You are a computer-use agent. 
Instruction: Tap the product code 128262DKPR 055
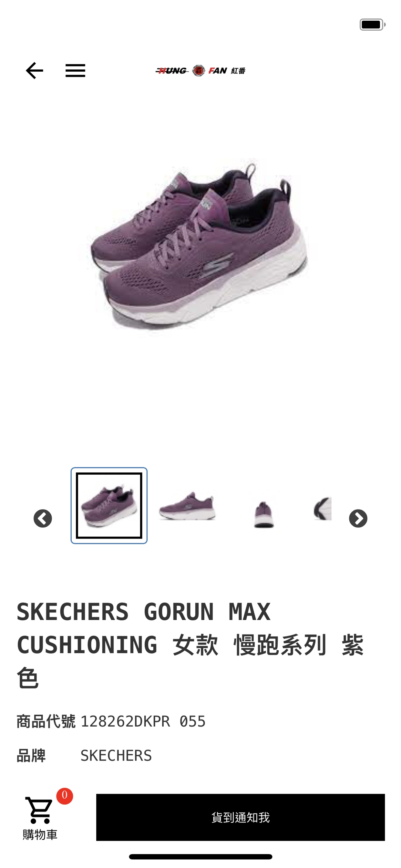tap(143, 721)
